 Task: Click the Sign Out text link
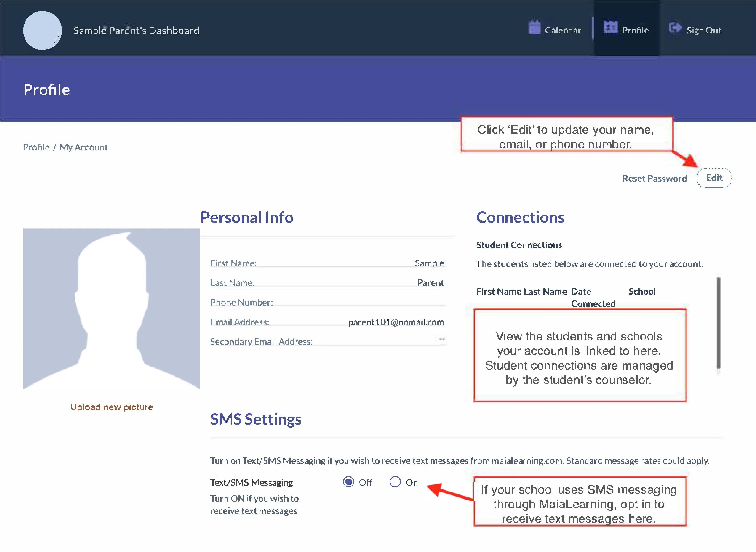tap(703, 30)
